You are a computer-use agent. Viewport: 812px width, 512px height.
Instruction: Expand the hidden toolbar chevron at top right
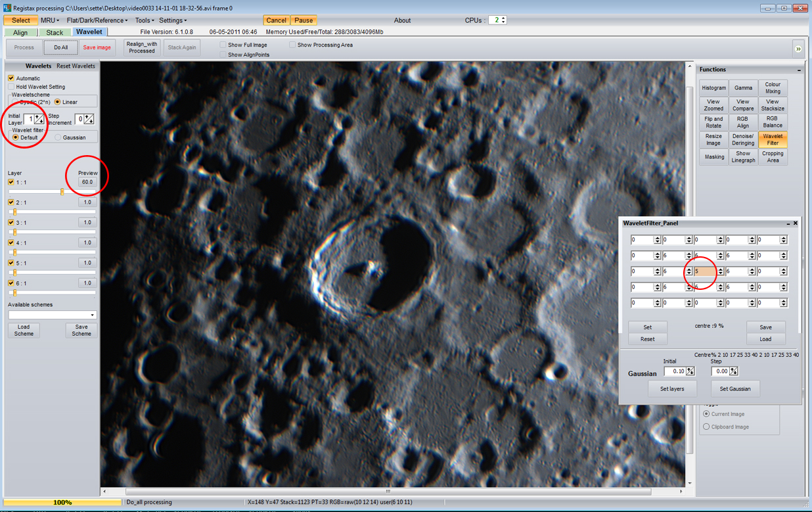tap(798, 49)
